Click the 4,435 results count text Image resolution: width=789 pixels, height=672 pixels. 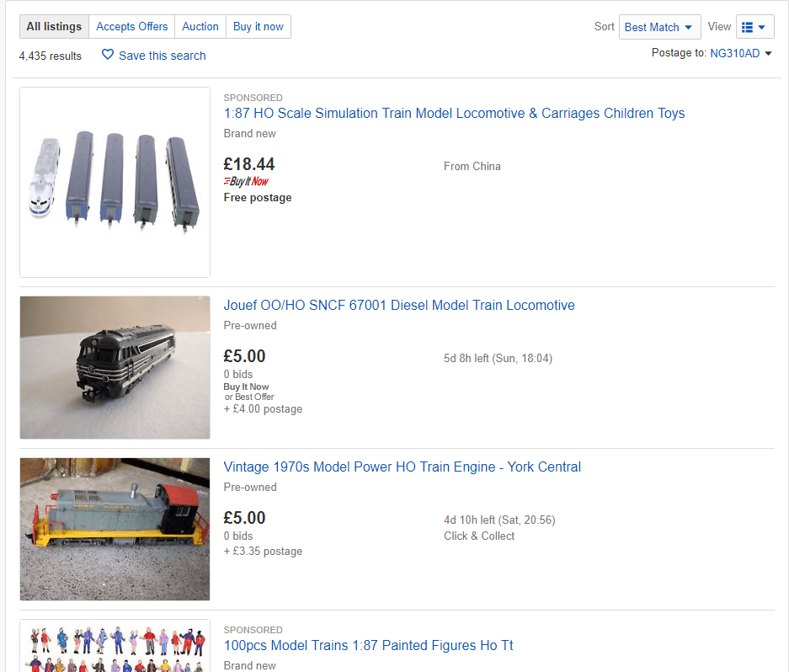[x=51, y=56]
